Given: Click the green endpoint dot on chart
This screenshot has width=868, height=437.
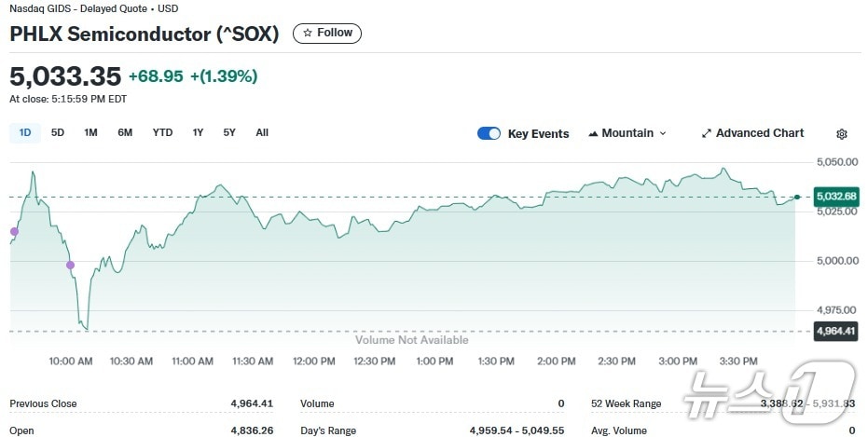Looking at the screenshot, I should click(x=797, y=197).
